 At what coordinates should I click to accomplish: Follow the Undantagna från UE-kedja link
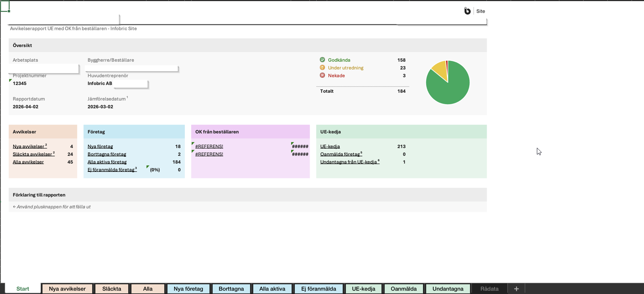pos(348,162)
